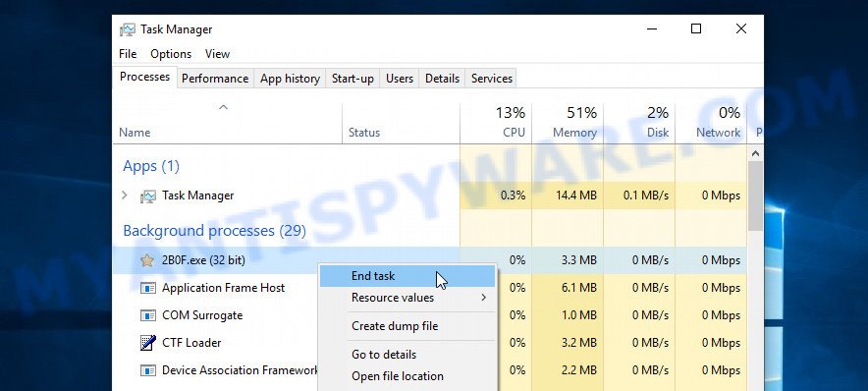The height and width of the screenshot is (391, 868).
Task: Sort by the Status column header
Action: 401,123
